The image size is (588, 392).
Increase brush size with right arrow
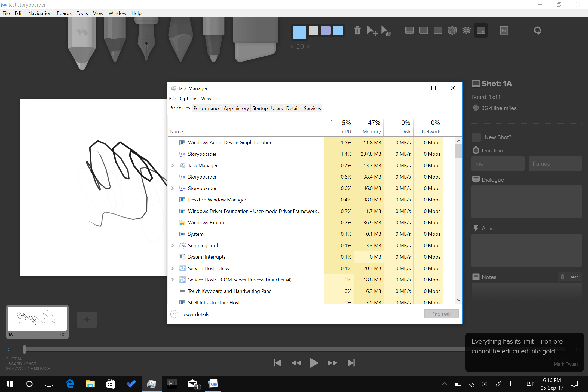tap(309, 47)
